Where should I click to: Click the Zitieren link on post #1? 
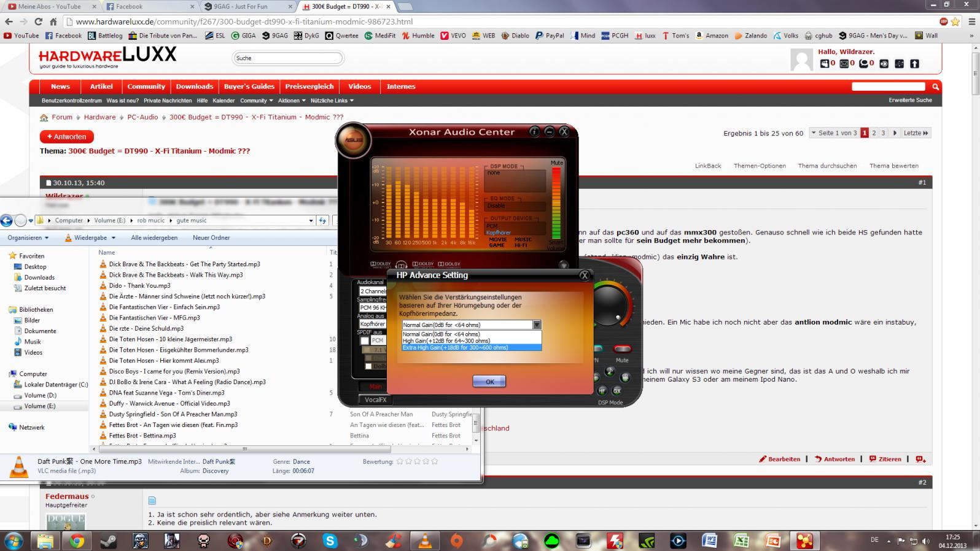[x=885, y=459]
